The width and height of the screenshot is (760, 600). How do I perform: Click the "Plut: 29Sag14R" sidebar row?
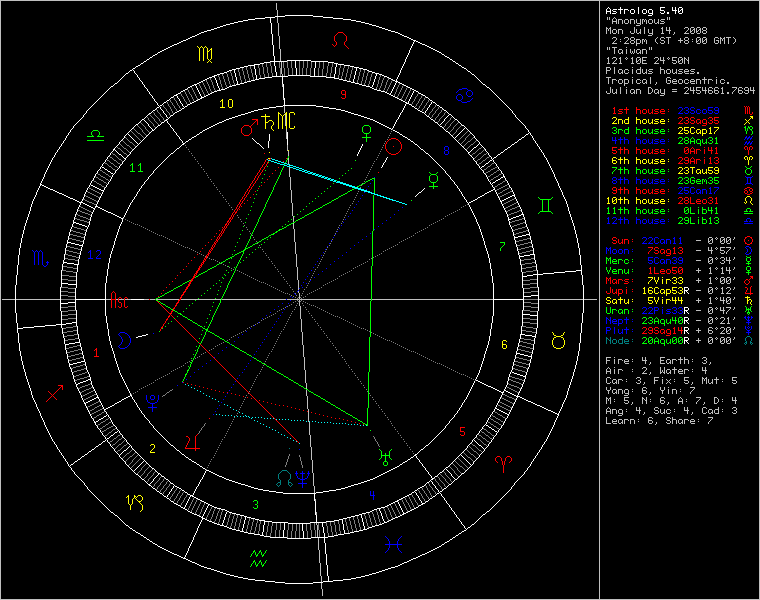(679, 331)
